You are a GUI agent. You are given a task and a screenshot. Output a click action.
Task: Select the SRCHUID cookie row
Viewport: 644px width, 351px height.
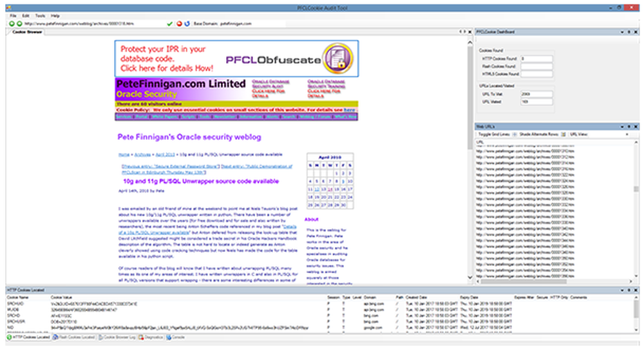(x=320, y=304)
